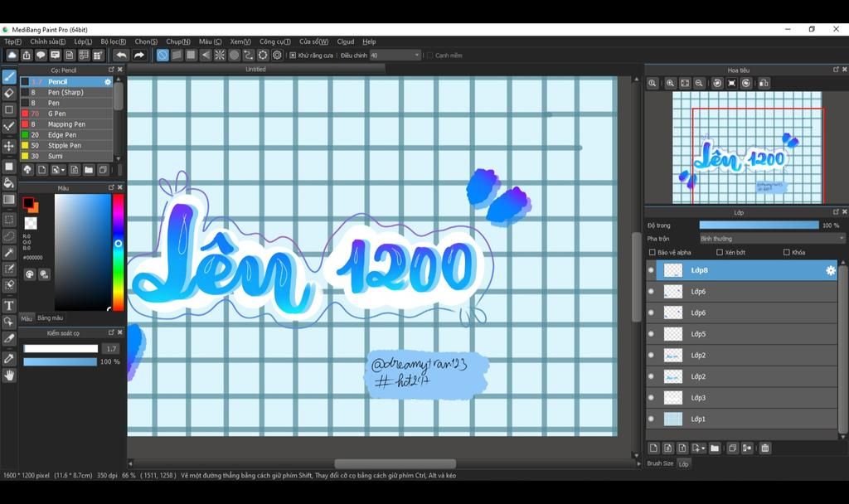The image size is (849, 504).
Task: Select the Pen (Sharp) brush
Action: [x=66, y=93]
